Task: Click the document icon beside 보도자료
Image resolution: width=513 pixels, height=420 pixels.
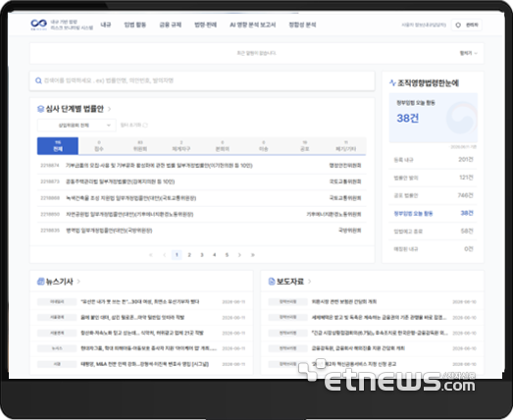Action: (x=272, y=282)
